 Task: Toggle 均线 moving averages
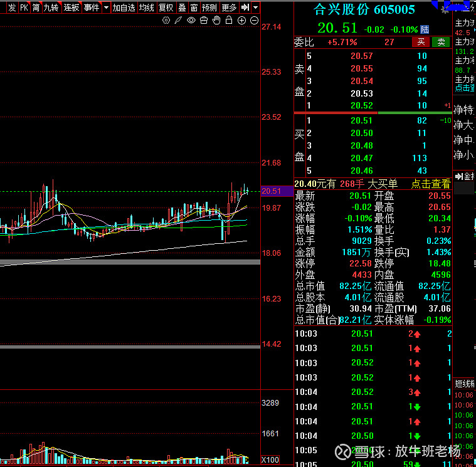[147, 8]
